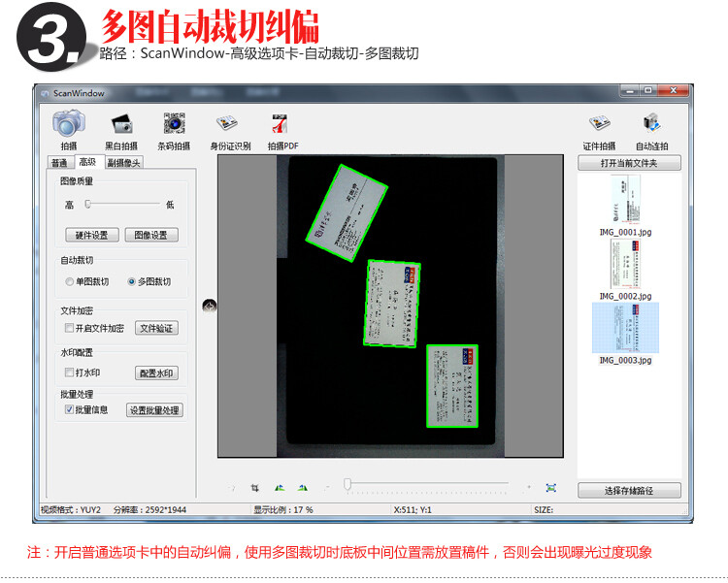
Task: Click the 拍摄 camera capture icon
Action: 69,124
